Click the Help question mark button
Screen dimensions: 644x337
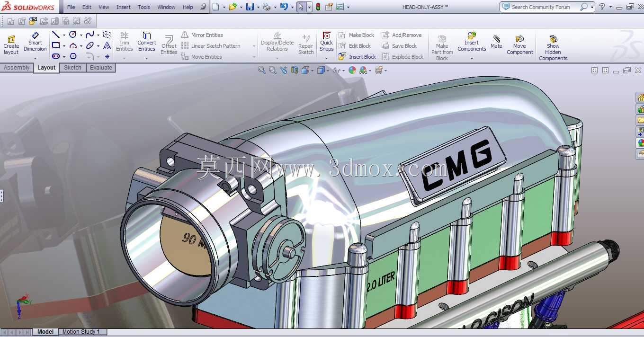click(x=602, y=7)
